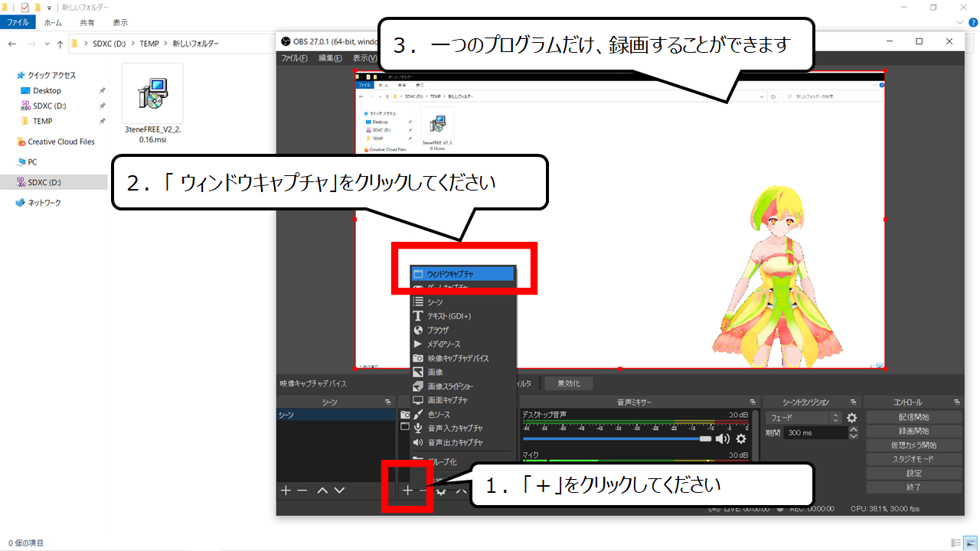Choose シーン in the add source menu
Image resolution: width=980 pixels, height=551 pixels.
[x=462, y=302]
